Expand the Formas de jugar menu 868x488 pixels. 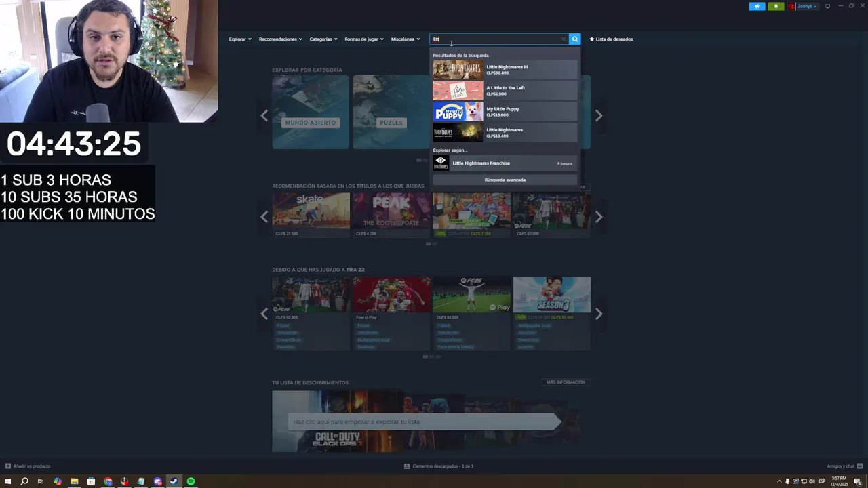[x=364, y=39]
